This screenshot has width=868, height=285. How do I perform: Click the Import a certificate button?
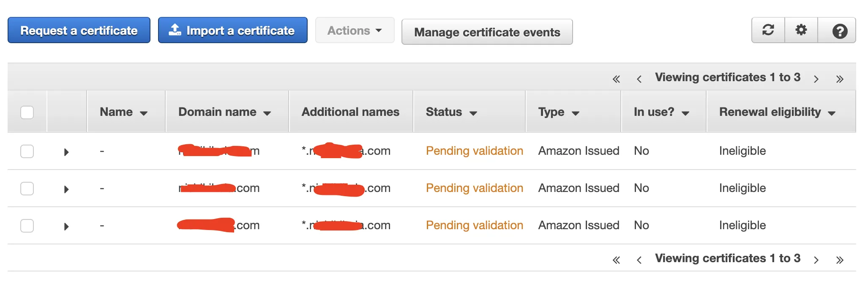click(232, 30)
